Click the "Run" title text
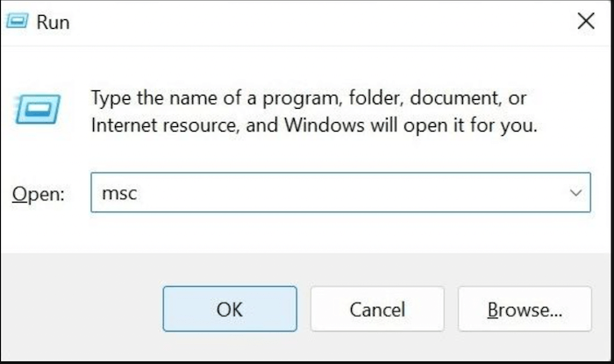 (53, 22)
